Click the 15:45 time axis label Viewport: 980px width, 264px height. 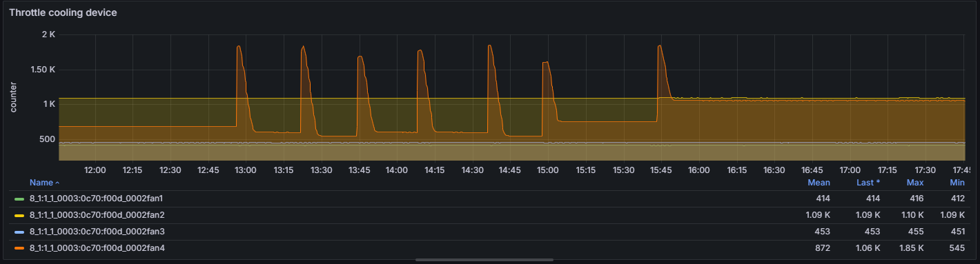[661, 170]
